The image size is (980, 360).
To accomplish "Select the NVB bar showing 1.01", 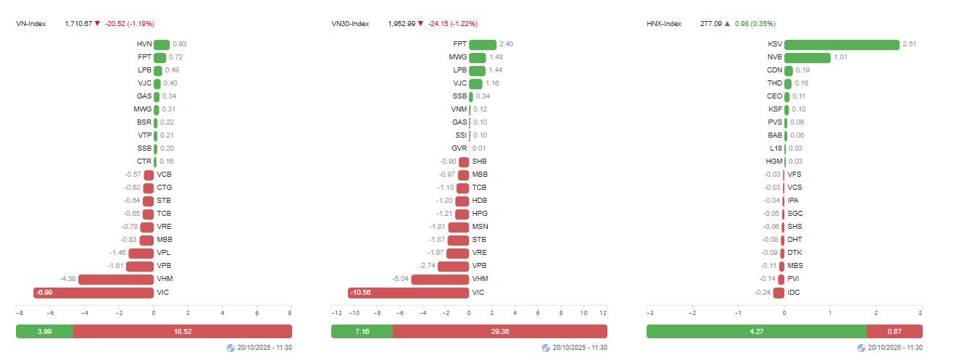I will (x=807, y=58).
